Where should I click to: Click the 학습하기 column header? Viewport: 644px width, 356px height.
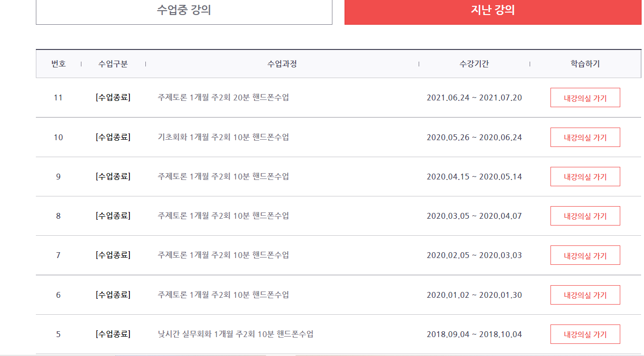585,64
